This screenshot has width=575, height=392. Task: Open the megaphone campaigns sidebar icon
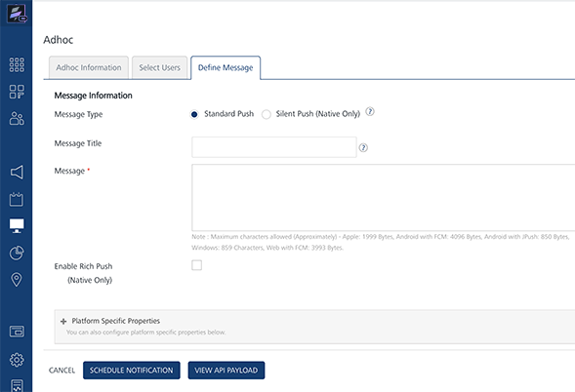click(17, 172)
